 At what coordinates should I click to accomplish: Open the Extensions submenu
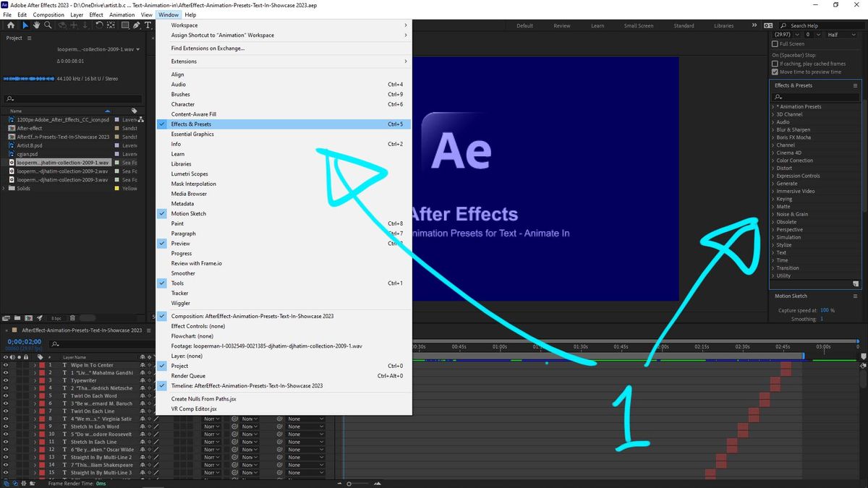(284, 61)
